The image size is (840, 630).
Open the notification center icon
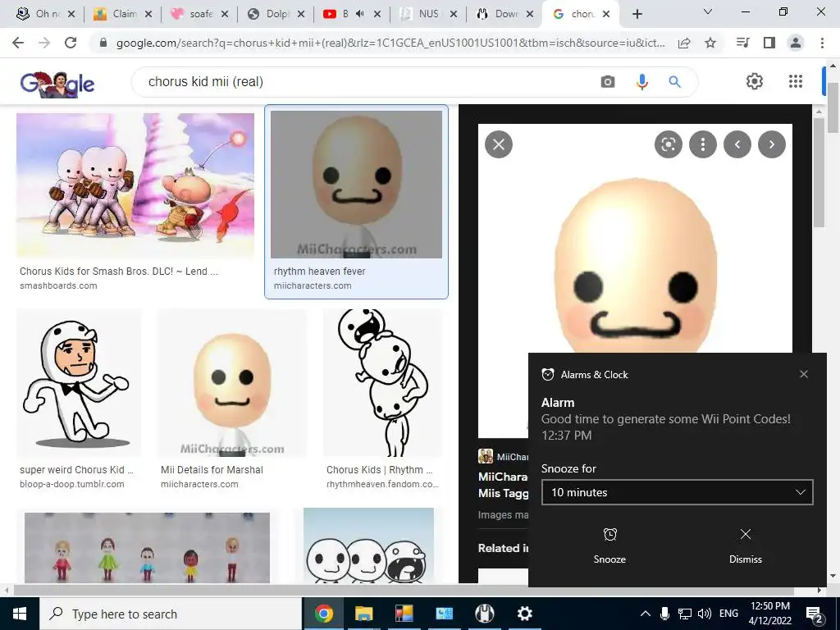click(815, 614)
